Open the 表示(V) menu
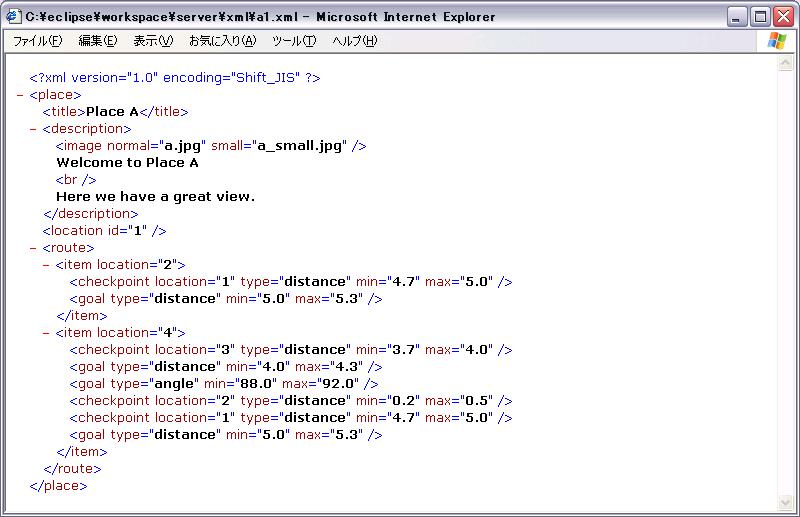The height and width of the screenshot is (517, 800). [153, 41]
